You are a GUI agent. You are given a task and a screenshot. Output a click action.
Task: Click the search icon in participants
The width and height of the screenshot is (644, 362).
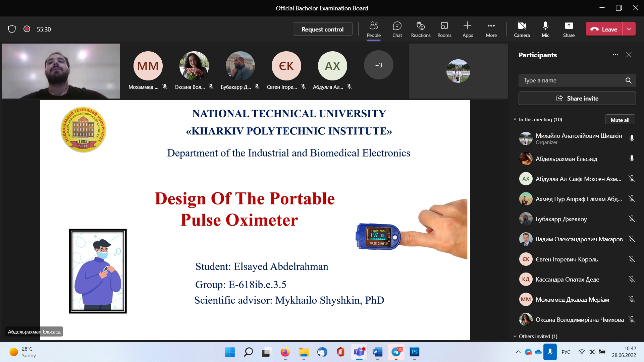tap(628, 80)
